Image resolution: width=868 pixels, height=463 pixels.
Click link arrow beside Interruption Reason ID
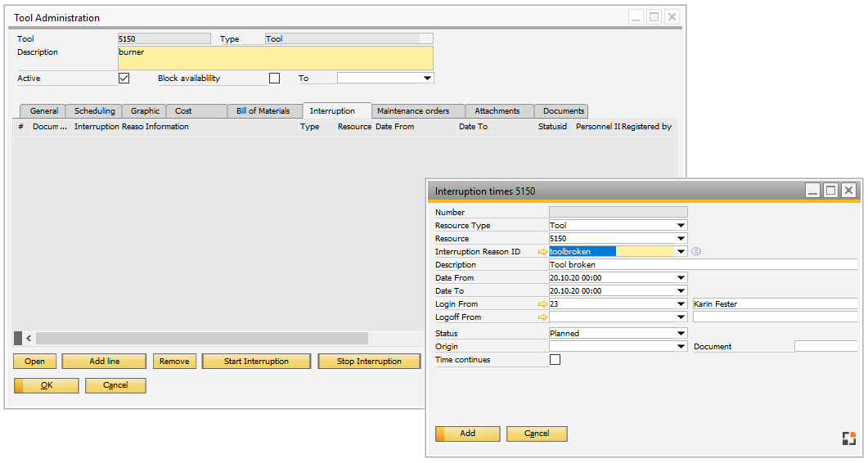(542, 252)
